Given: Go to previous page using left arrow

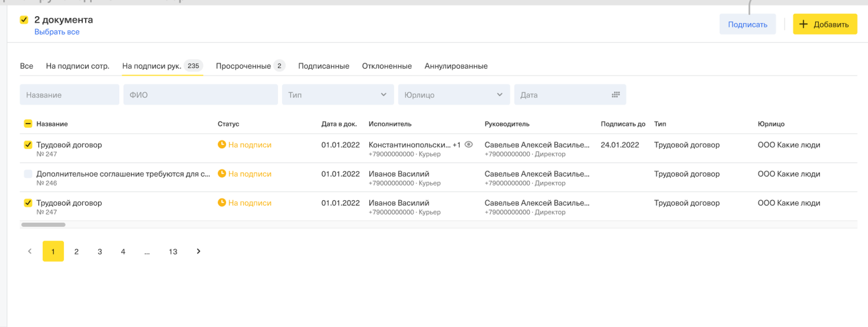Looking at the screenshot, I should [30, 251].
